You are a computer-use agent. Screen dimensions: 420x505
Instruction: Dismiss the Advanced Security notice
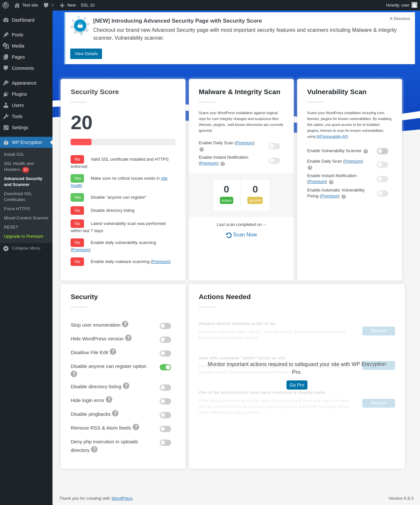coord(400,19)
